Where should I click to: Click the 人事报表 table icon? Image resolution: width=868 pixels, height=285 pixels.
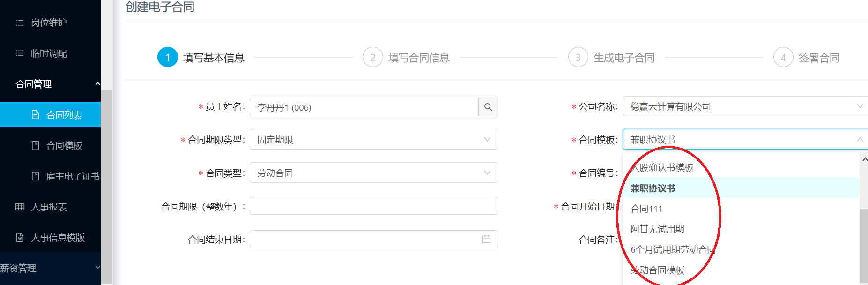click(x=20, y=207)
